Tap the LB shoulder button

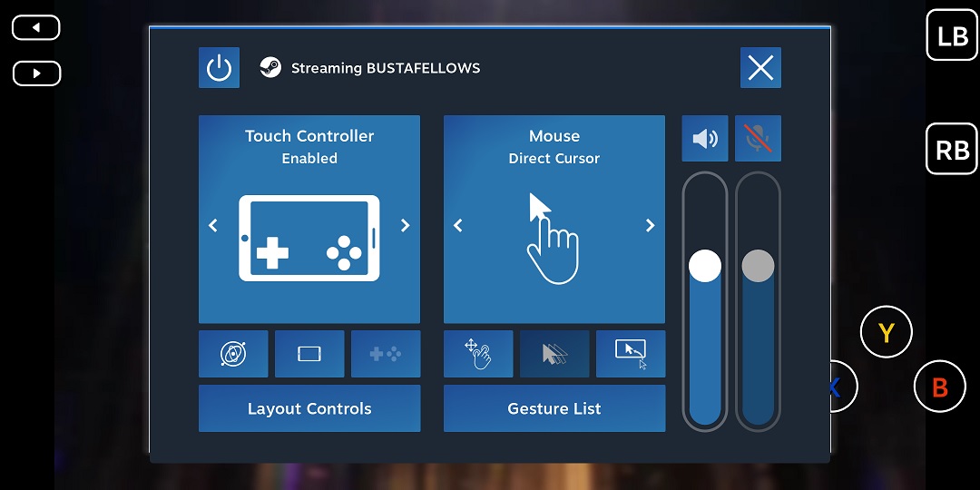(952, 35)
